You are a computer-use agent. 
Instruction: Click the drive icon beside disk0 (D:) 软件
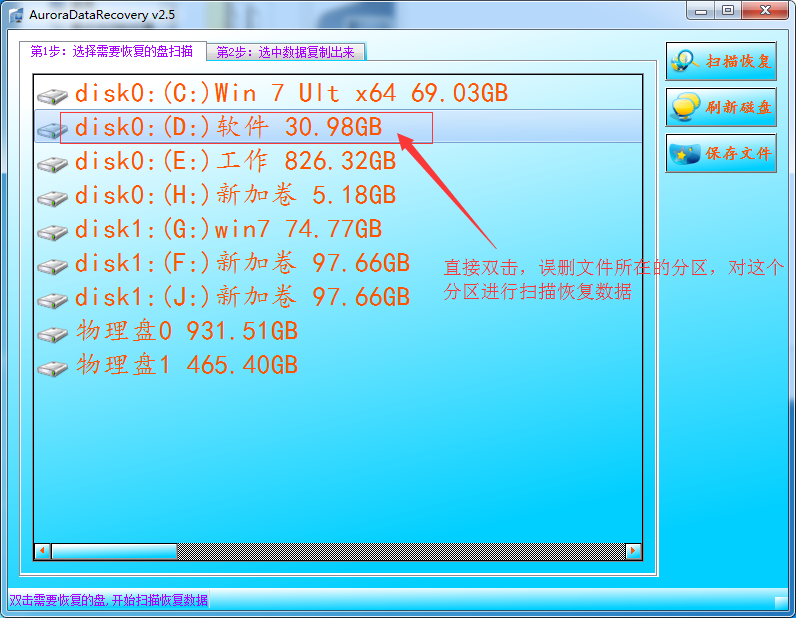point(52,129)
